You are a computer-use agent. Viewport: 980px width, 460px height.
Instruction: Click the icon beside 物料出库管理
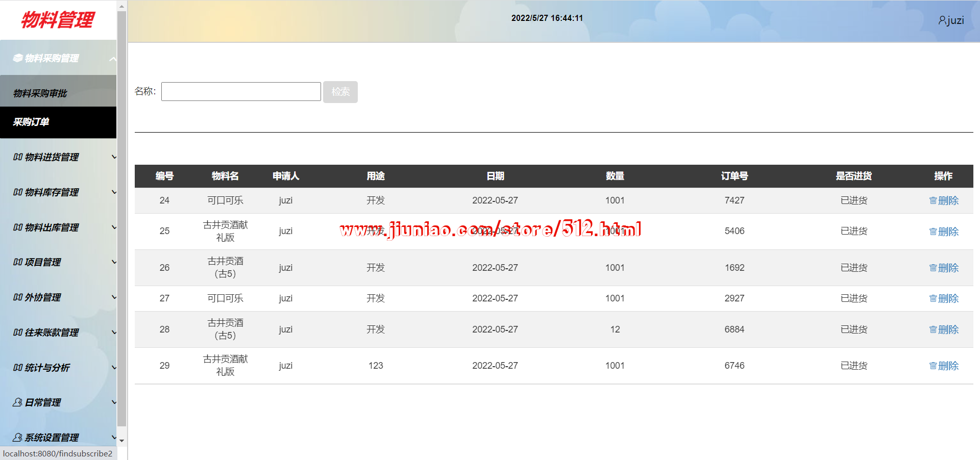18,227
